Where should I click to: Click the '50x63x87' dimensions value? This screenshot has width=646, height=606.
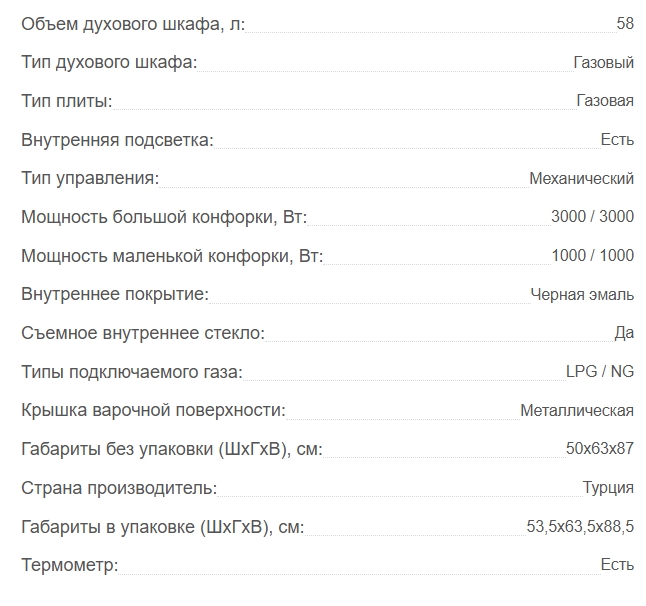point(600,449)
